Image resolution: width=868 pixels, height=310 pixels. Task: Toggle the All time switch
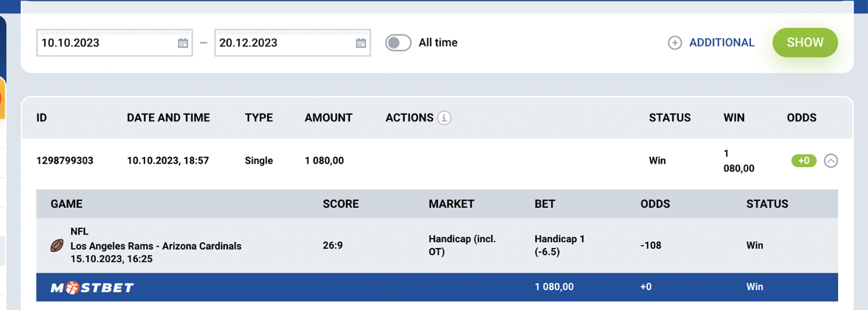click(398, 43)
